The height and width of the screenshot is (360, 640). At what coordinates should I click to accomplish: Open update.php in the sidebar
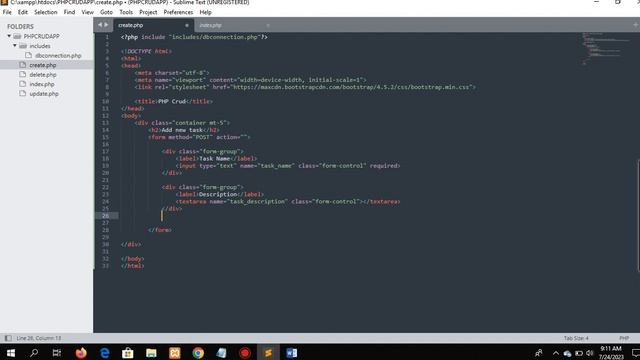click(44, 93)
